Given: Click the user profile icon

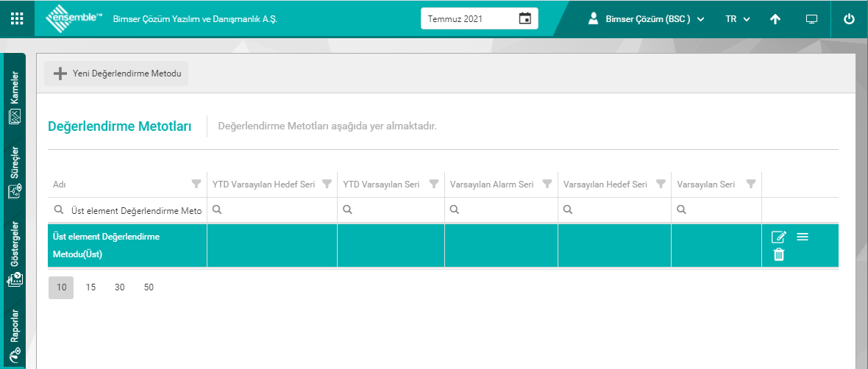Looking at the screenshot, I should [x=594, y=18].
